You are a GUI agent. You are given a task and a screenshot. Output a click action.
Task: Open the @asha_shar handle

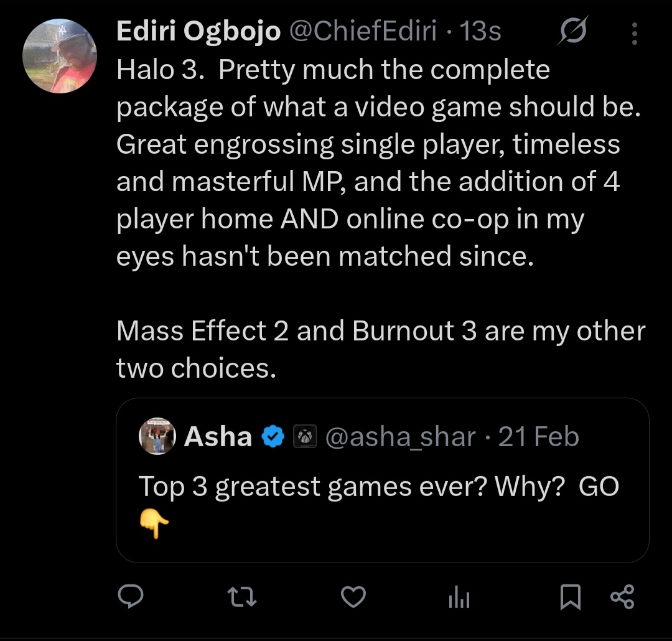(401, 437)
